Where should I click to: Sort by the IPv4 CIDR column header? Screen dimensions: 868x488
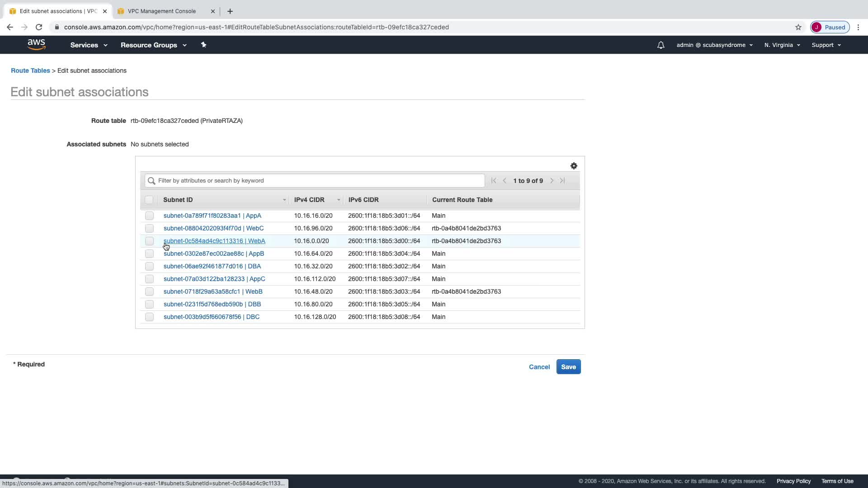pyautogui.click(x=309, y=200)
